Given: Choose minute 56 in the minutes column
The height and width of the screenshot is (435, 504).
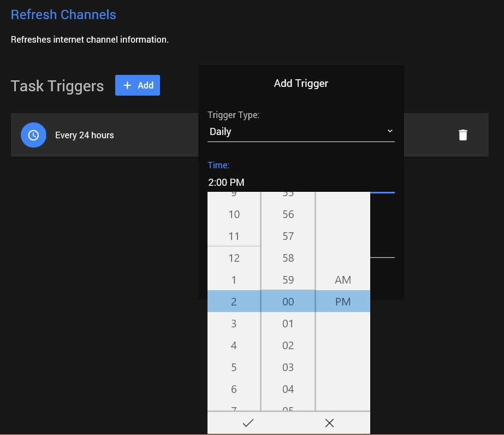Looking at the screenshot, I should point(288,214).
